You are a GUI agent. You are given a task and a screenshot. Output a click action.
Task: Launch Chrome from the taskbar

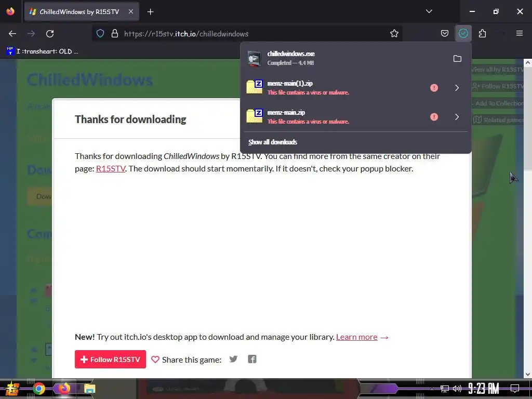pos(39,389)
